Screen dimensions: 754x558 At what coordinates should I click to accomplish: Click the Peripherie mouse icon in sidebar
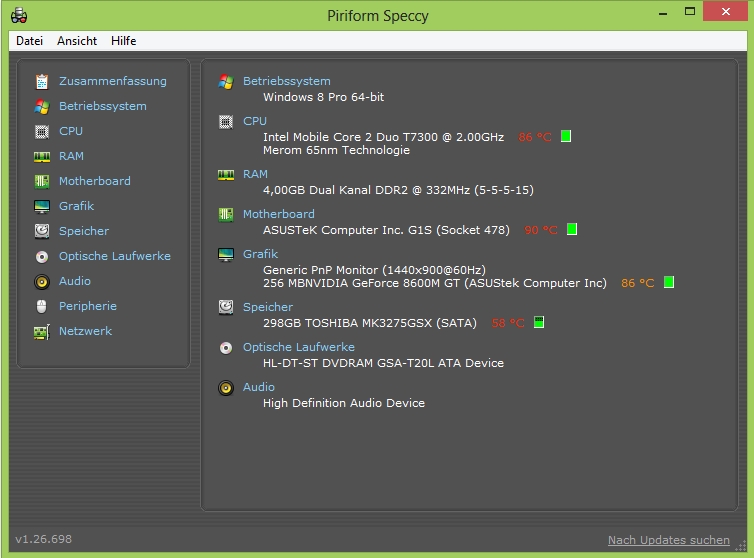tap(42, 306)
